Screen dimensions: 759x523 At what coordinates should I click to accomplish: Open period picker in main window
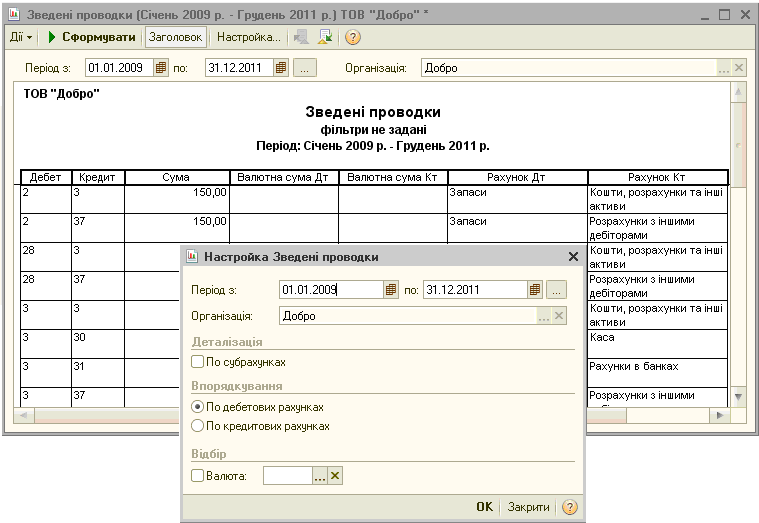click(305, 68)
